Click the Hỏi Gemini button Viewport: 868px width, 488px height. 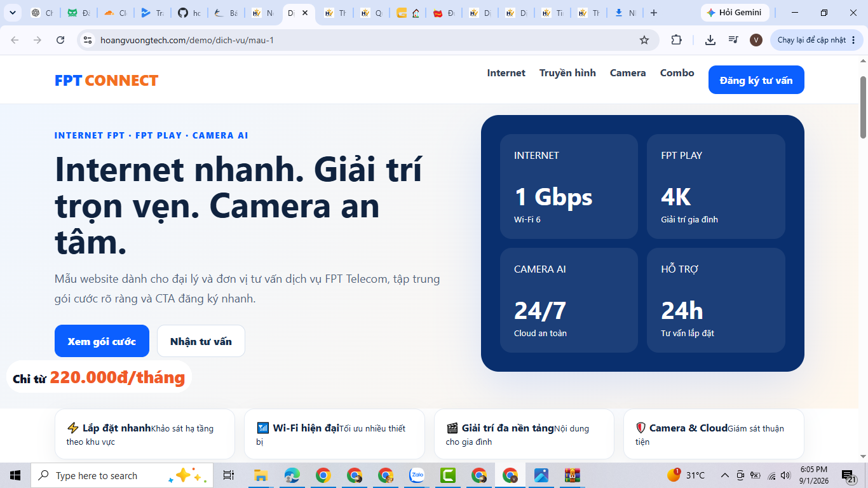point(735,13)
